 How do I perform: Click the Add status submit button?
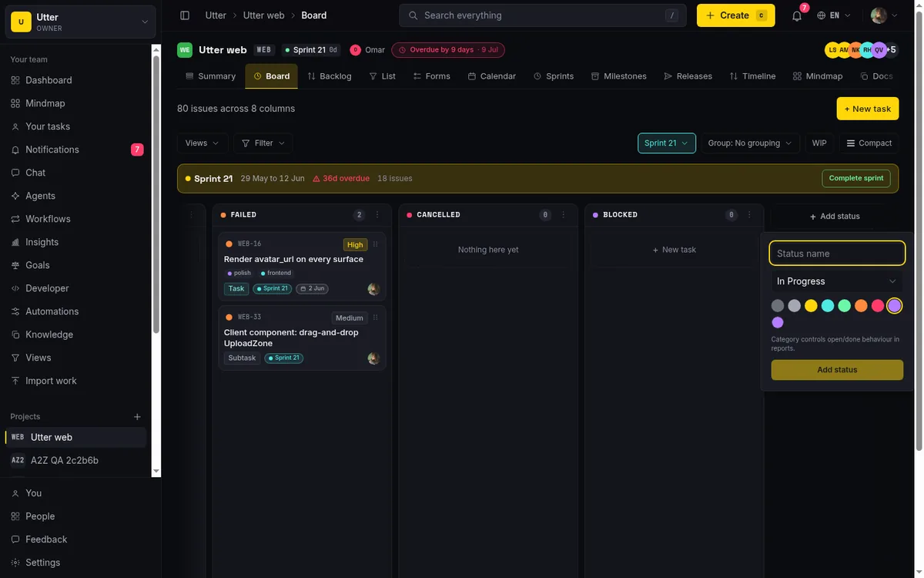[x=837, y=370]
